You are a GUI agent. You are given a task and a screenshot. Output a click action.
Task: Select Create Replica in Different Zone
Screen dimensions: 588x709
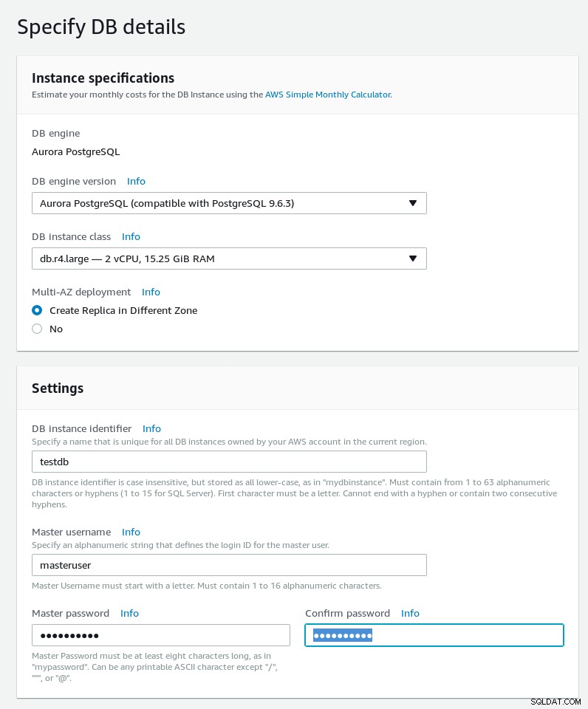[x=37, y=310]
